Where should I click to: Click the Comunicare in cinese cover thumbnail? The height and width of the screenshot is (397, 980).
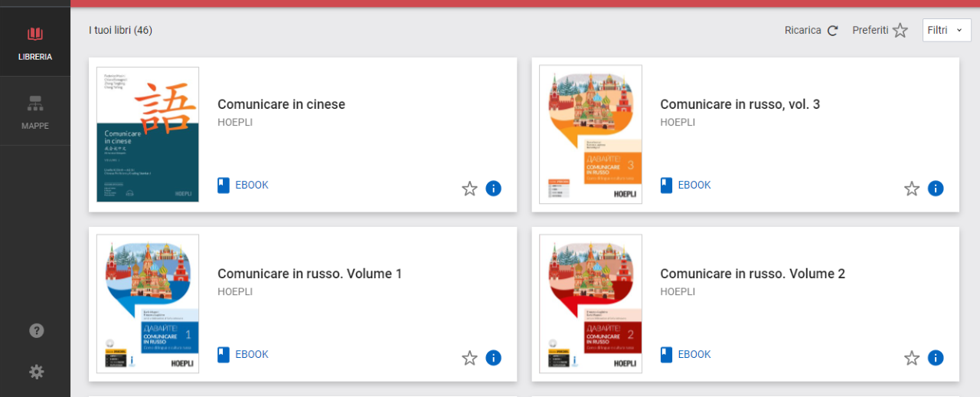(x=148, y=135)
